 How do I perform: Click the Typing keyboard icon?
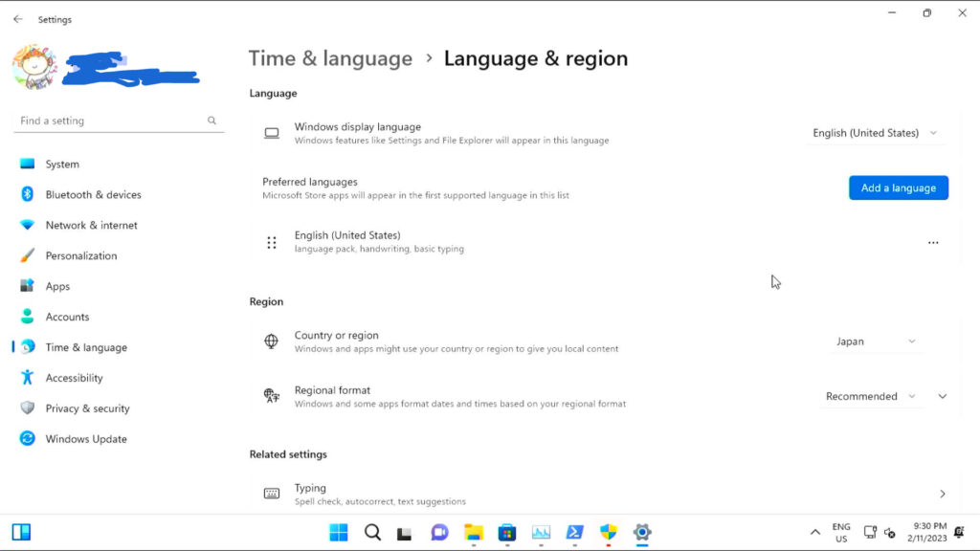tap(271, 494)
